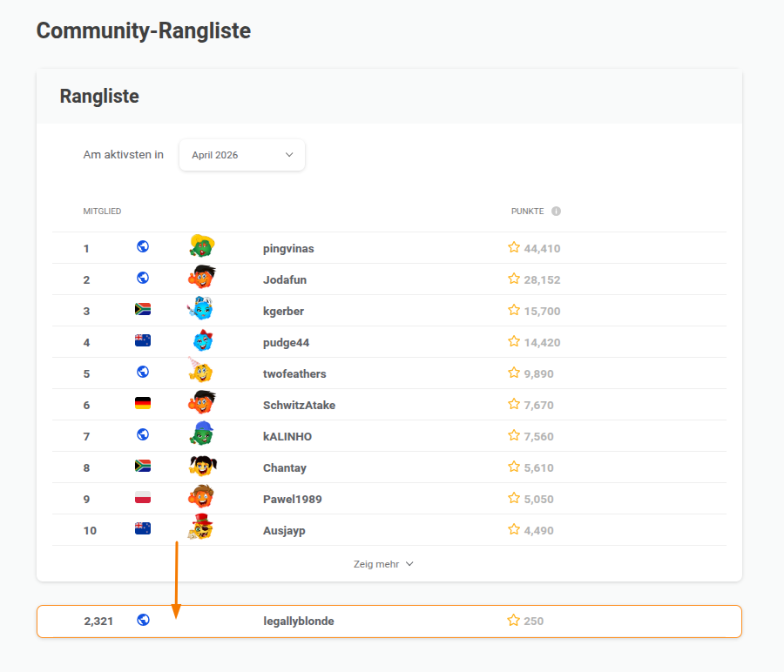Click the MITGLIED column header
This screenshot has height=672, width=784.
pos(102,212)
